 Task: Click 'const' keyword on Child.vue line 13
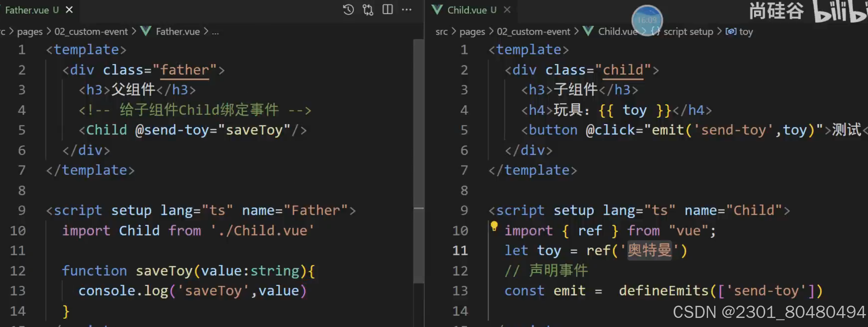[x=524, y=291]
